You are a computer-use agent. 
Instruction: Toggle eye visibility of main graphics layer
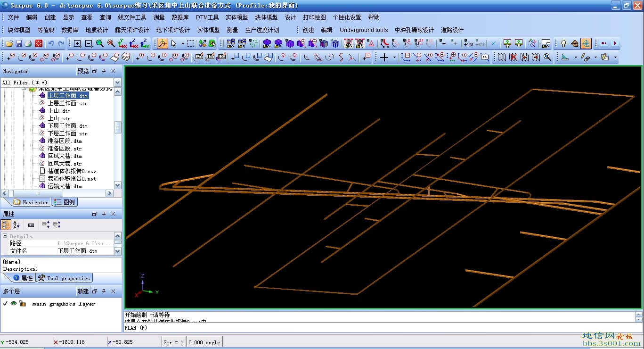(x=14, y=303)
